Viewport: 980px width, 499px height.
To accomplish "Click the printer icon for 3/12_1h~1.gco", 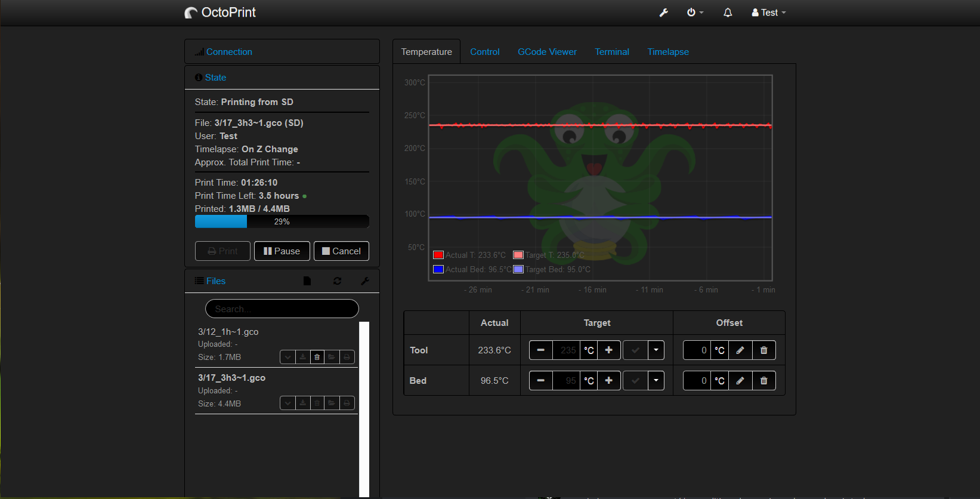I will 347,357.
